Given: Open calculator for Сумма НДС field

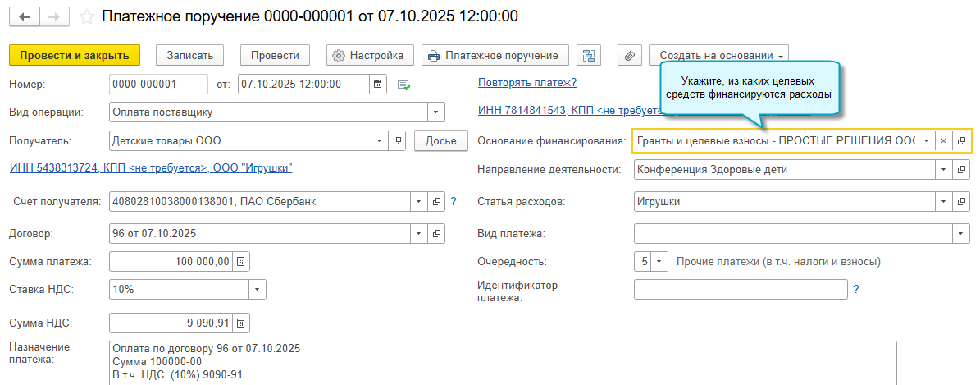Looking at the screenshot, I should tap(241, 323).
